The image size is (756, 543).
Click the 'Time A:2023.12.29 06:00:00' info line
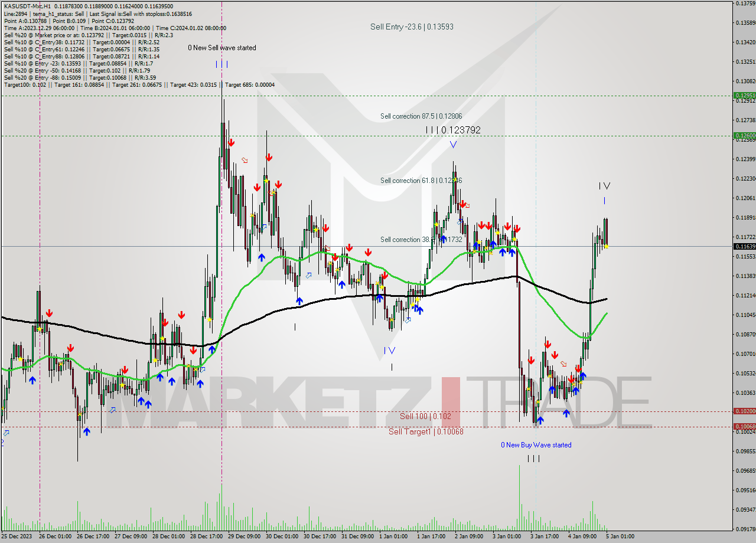coord(115,28)
